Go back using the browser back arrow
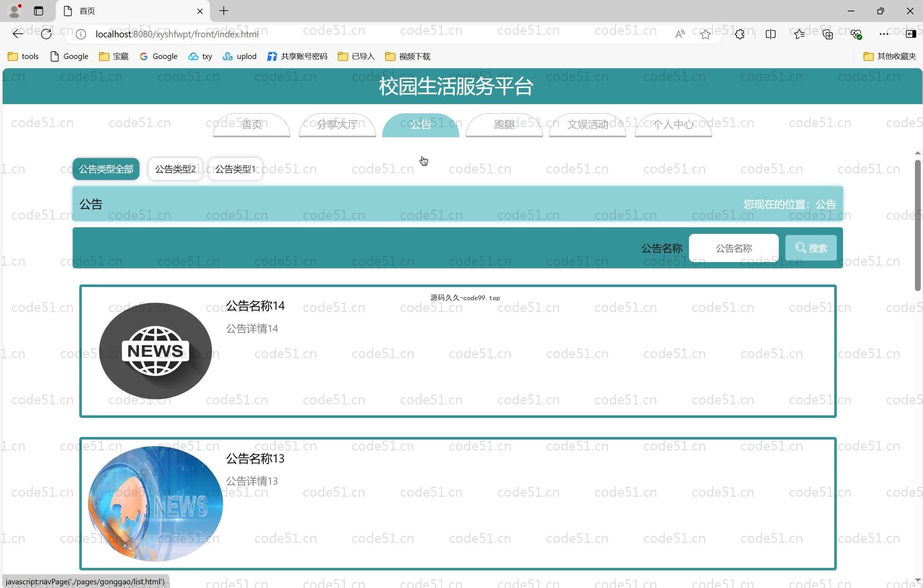 18,34
